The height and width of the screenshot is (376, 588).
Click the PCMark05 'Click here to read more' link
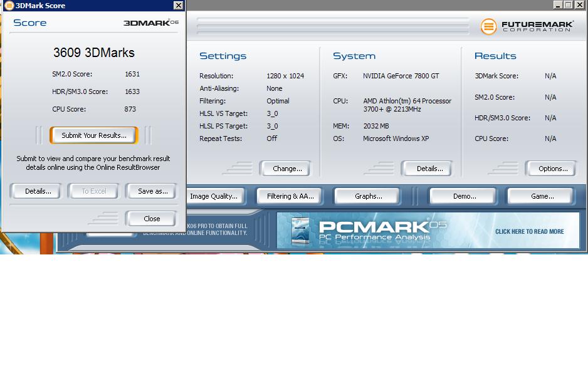pyautogui.click(x=530, y=232)
